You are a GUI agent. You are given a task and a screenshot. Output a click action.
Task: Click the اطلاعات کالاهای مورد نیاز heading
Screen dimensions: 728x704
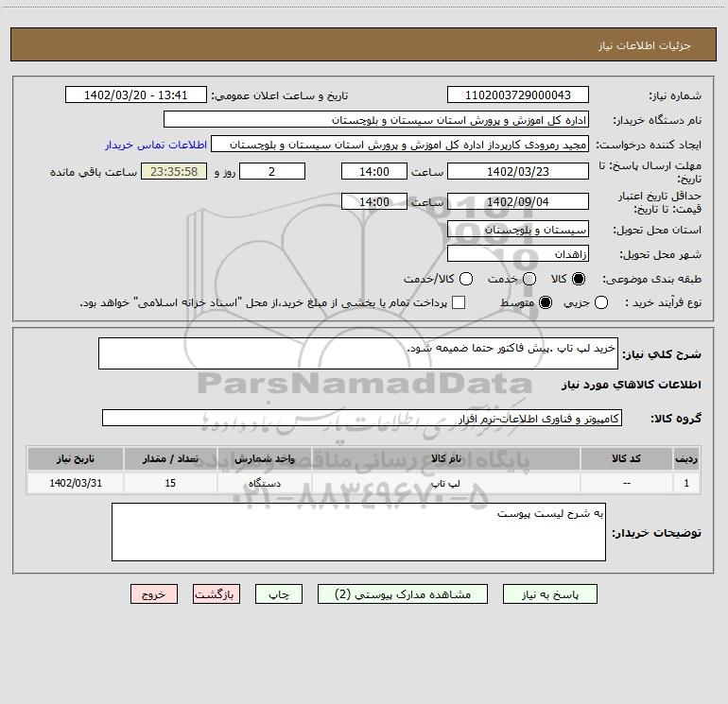(x=631, y=385)
